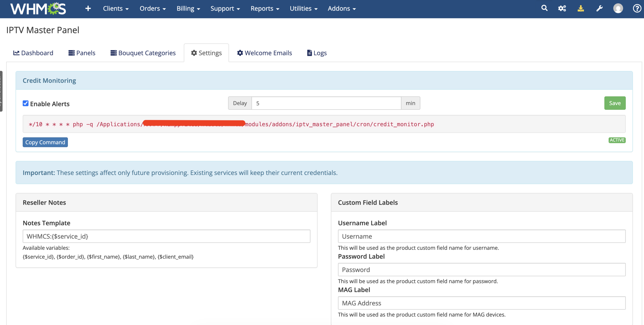644x325 pixels.
Task: Expand the Addons menu
Action: coord(342,9)
